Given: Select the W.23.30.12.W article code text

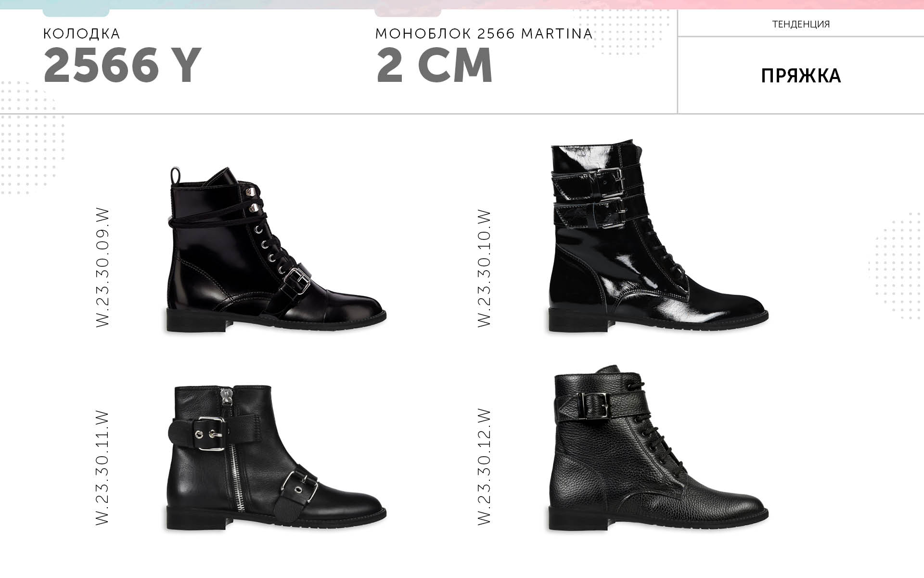Looking at the screenshot, I should point(485,467).
